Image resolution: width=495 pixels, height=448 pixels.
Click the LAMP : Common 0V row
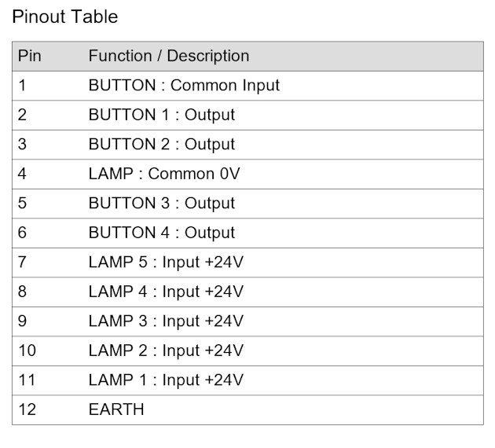[x=247, y=174]
